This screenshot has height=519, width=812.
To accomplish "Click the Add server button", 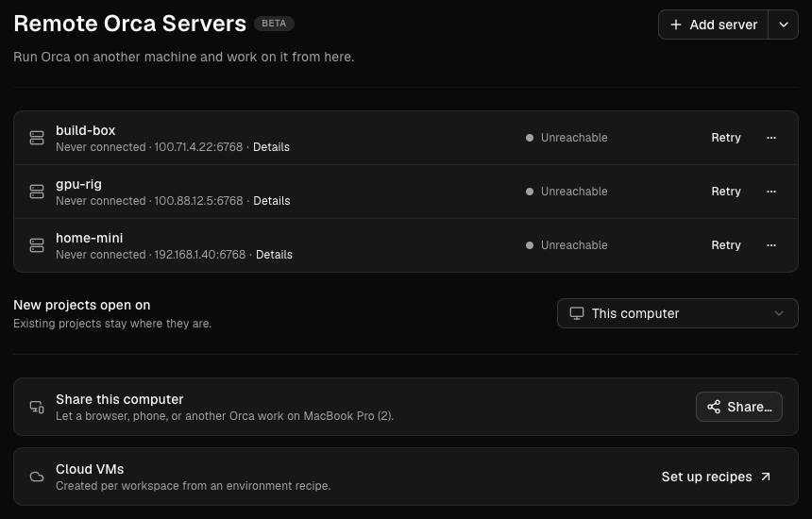I will click(x=713, y=25).
